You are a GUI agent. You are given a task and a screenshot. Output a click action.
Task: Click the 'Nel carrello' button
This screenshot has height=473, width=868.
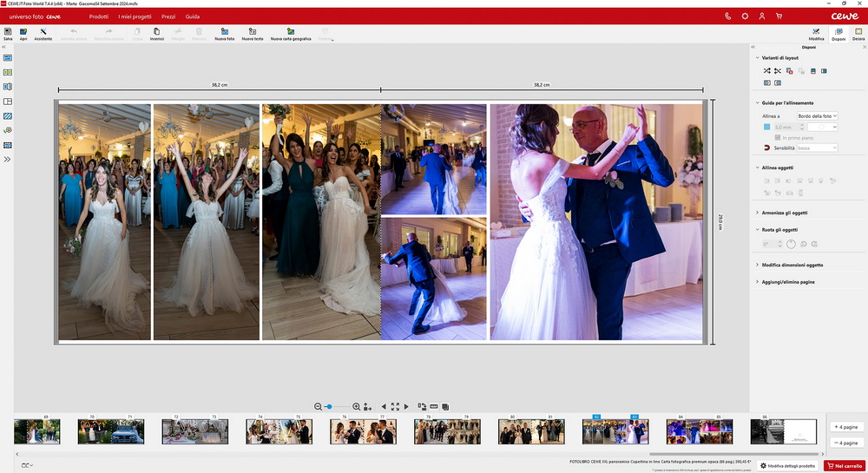coord(845,466)
